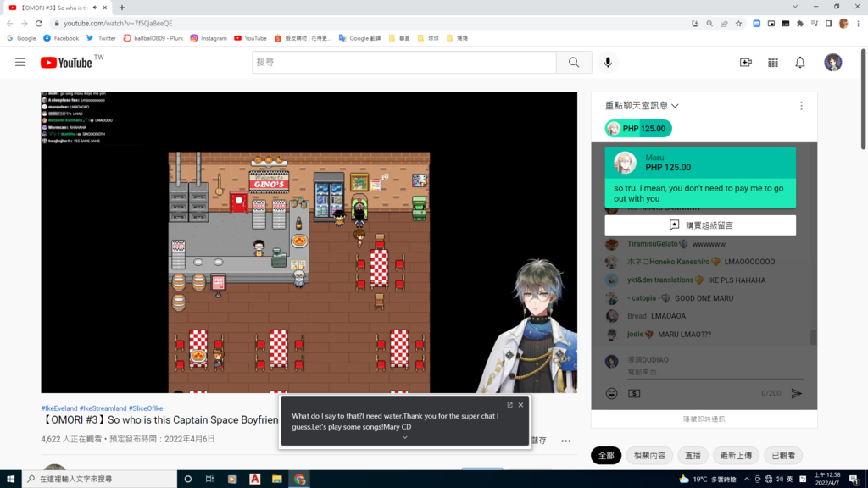
Task: Open a new browser tab
Action: (x=122, y=8)
